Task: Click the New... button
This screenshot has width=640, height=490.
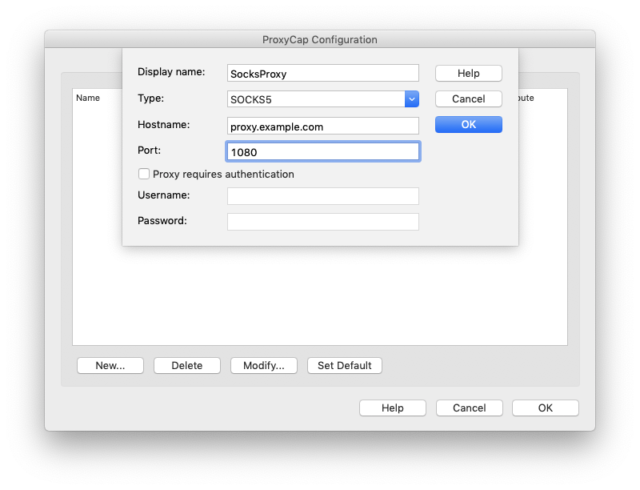Action: coord(110,365)
